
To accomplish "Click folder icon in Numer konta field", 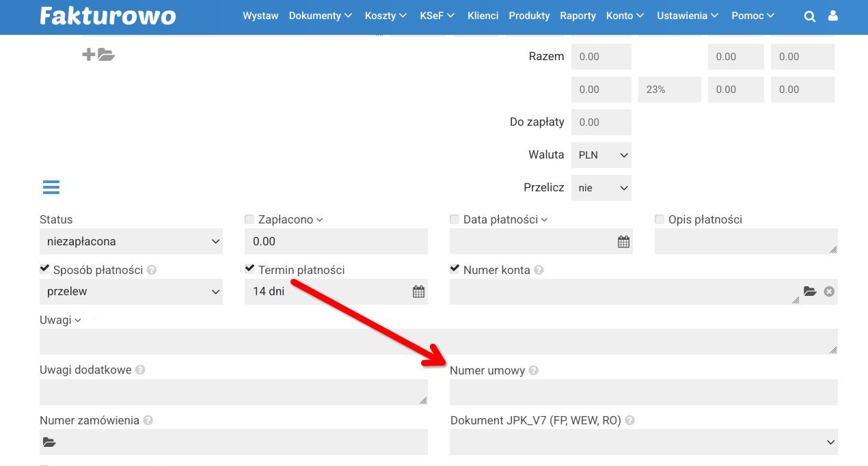I will pos(810,292).
